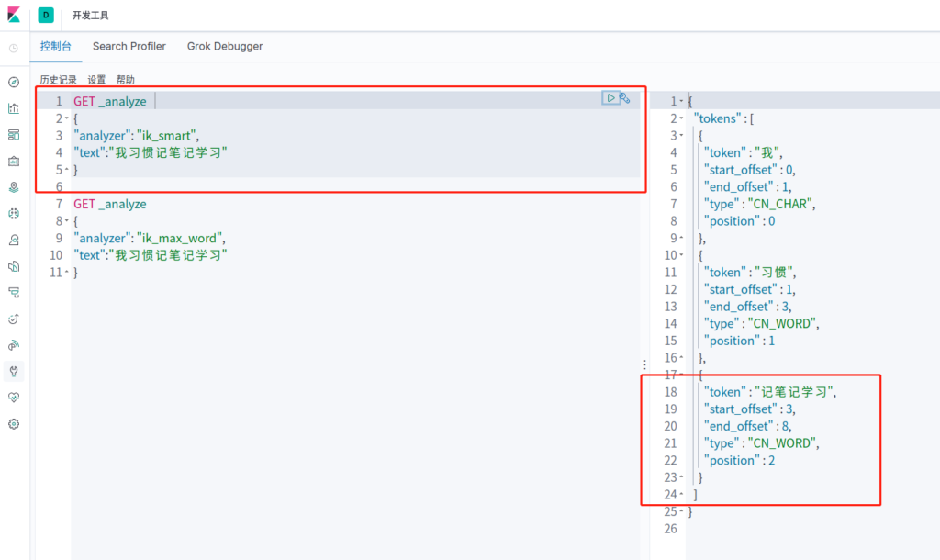Open Discover via the compass sidebar icon
940x560 pixels.
(14, 82)
